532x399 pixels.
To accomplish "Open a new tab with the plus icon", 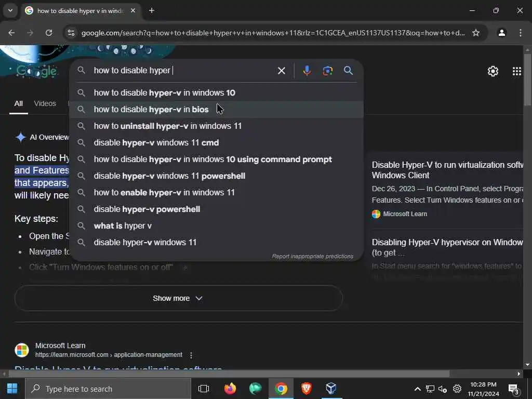I will coord(152,10).
